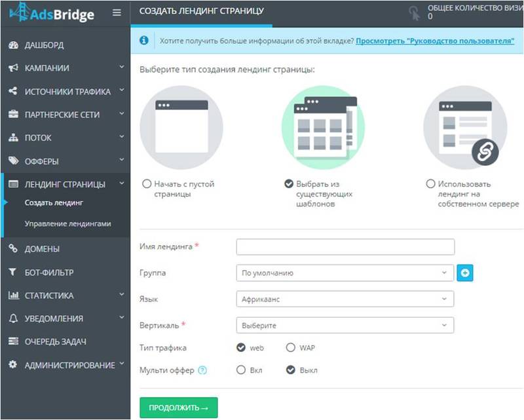Open the 'Язык' language dropdown
Viewport: 524px width, 420px height.
(x=345, y=299)
